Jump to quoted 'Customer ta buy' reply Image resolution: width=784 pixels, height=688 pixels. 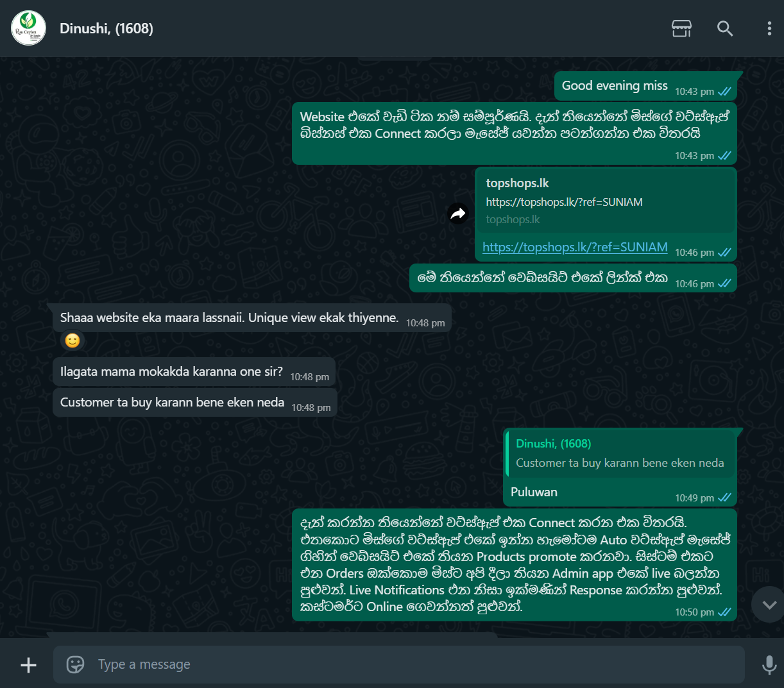coord(620,453)
